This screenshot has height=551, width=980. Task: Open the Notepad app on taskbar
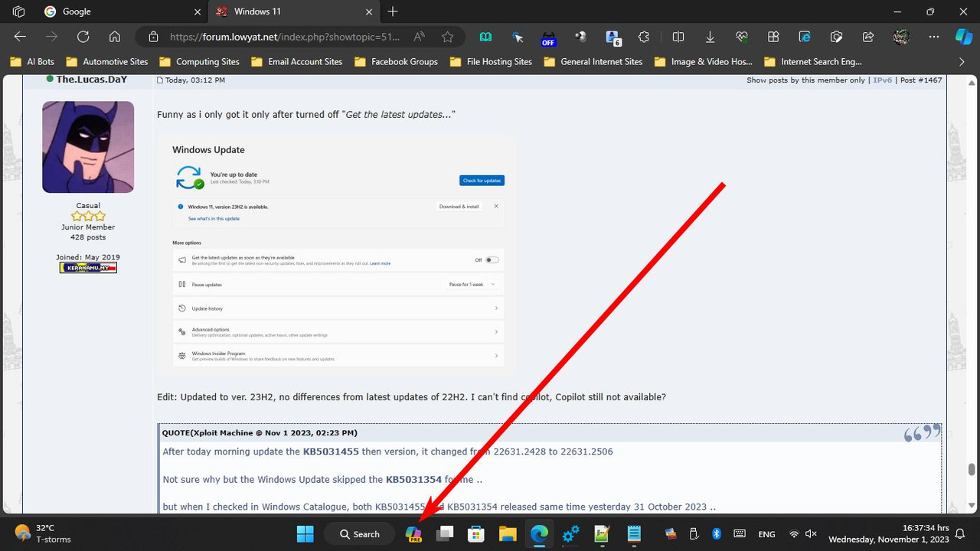634,534
